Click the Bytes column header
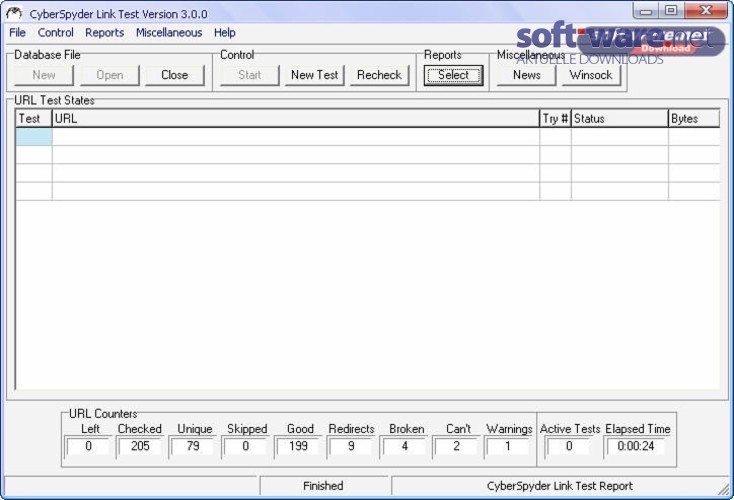The width and height of the screenshot is (734, 500). click(x=694, y=118)
